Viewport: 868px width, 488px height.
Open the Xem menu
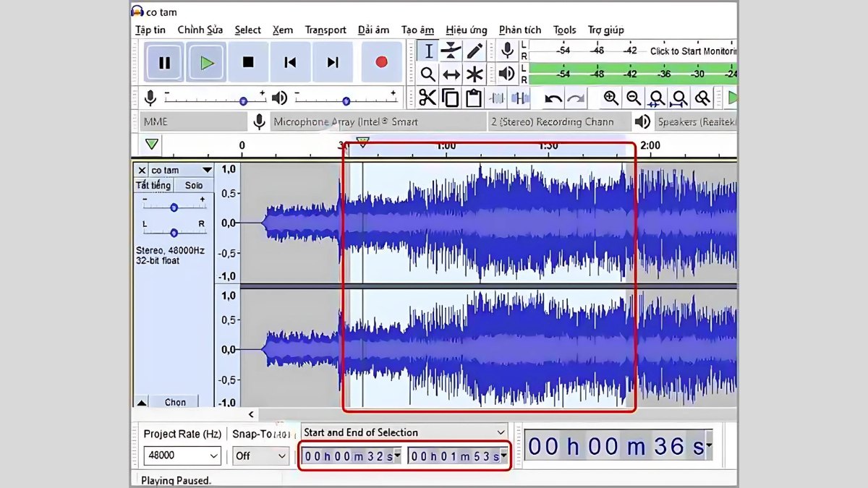[x=283, y=30]
